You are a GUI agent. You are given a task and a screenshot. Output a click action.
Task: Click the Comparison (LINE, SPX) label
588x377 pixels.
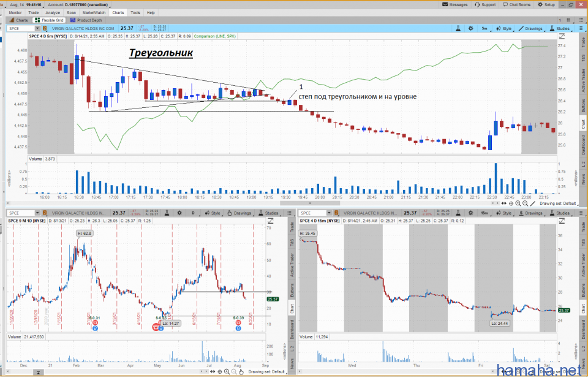(x=215, y=36)
